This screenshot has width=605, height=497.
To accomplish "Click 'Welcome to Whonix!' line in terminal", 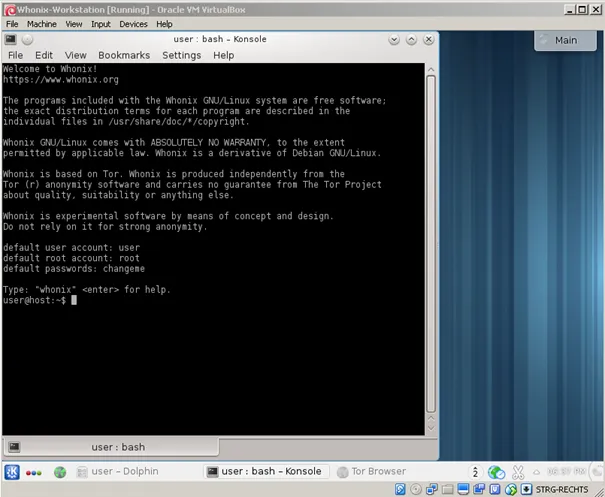I will point(50,69).
